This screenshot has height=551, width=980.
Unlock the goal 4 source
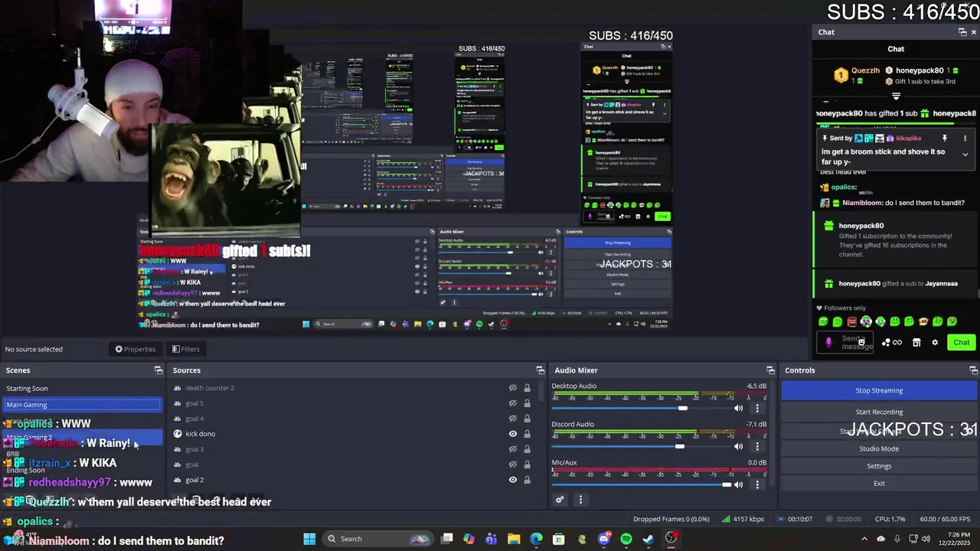tap(527, 419)
